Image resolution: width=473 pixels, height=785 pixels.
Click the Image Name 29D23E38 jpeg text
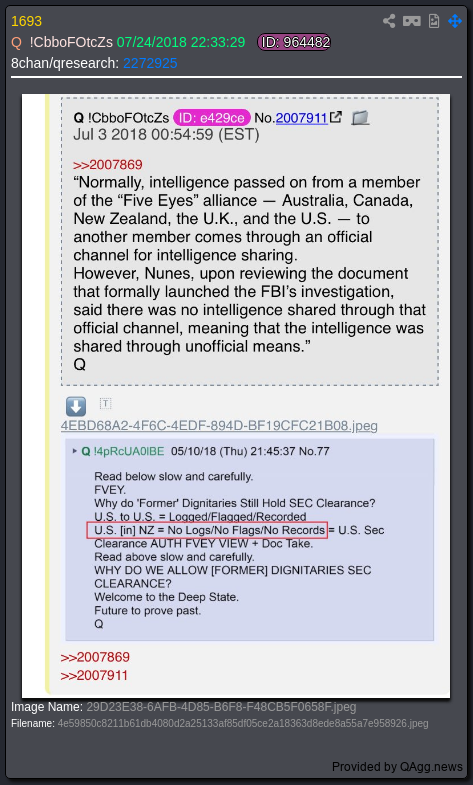coord(221,707)
